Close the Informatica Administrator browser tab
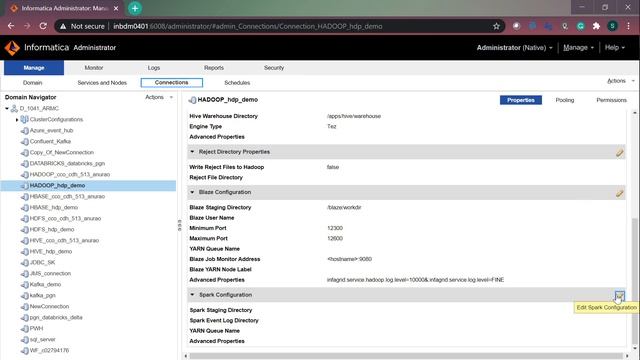This screenshot has height=360, width=640. (116, 8)
